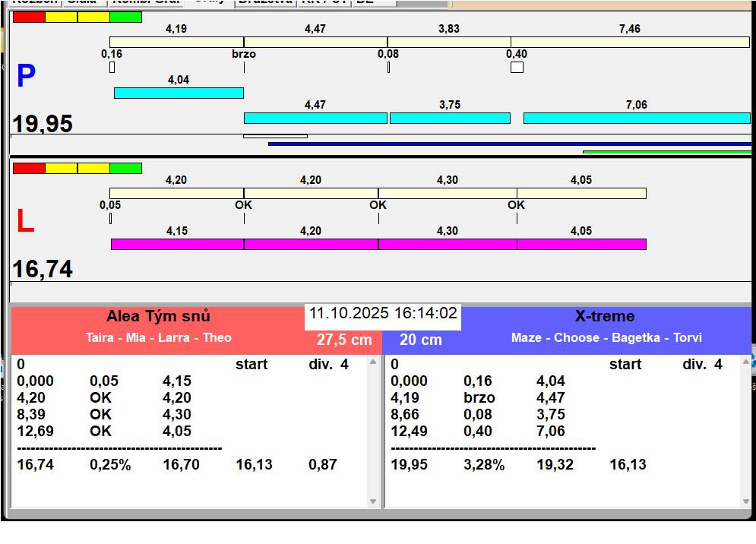Select the cyan 4,04 bar in lane P
Screen dimensions: 756x544
click(179, 93)
